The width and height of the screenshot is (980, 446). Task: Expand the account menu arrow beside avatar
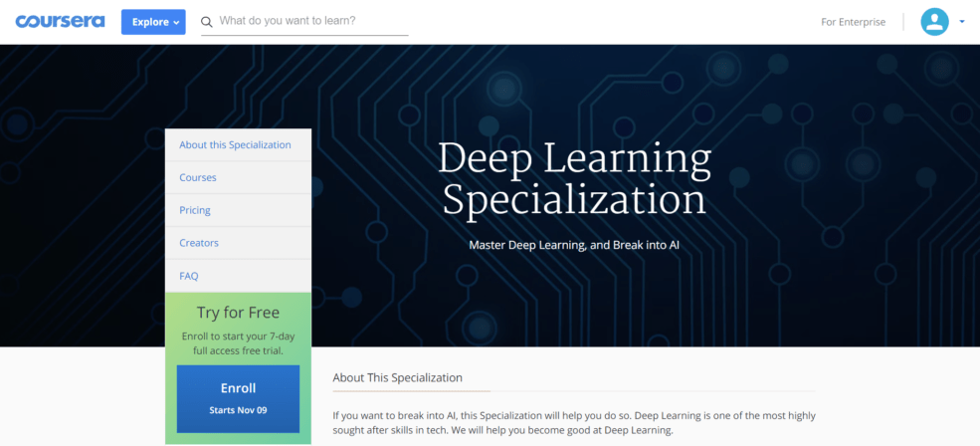961,22
